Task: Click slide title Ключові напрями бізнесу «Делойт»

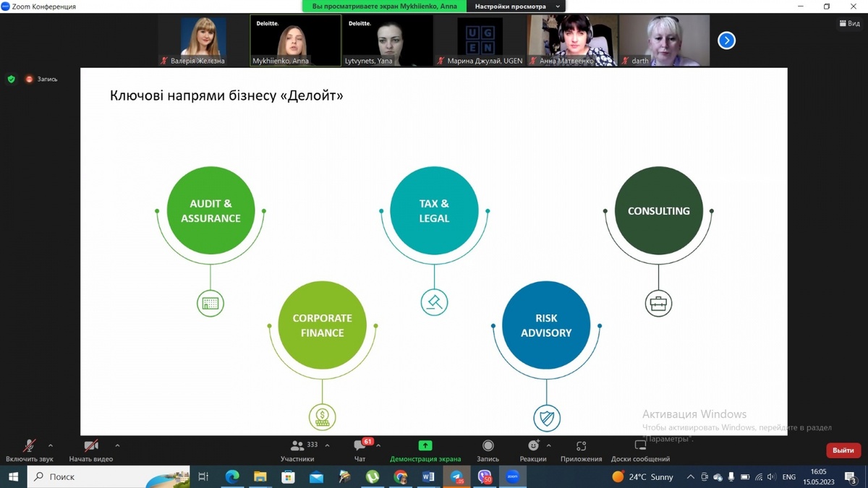Action: click(x=226, y=95)
